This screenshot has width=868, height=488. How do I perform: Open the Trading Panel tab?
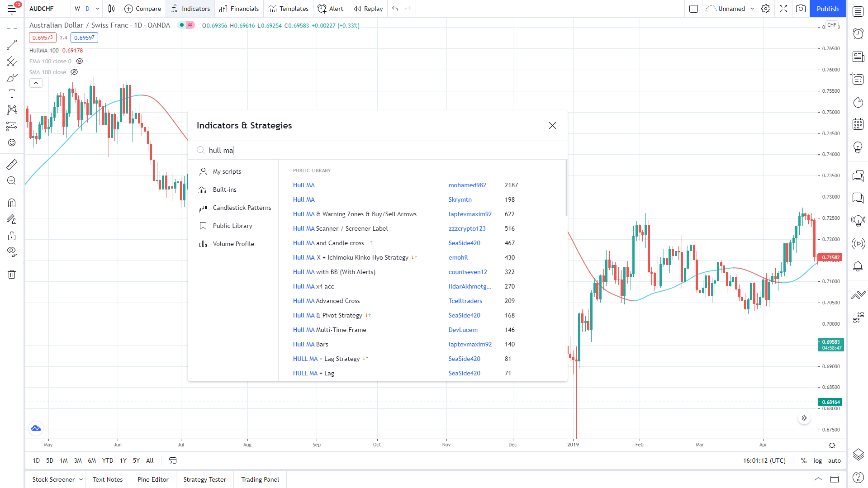[x=260, y=479]
